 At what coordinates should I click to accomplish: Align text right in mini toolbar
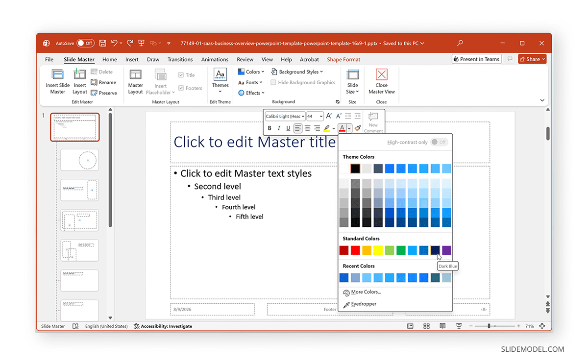pyautogui.click(x=317, y=128)
